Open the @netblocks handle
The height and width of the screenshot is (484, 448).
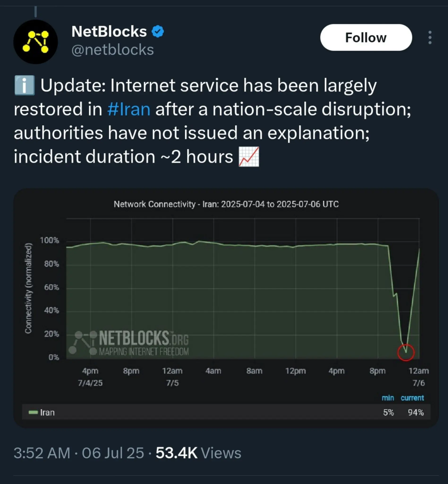tap(113, 50)
